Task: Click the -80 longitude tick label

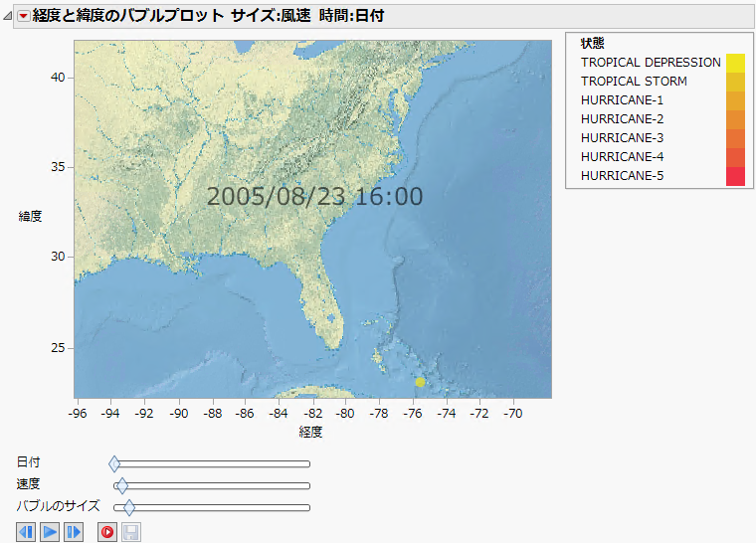Action: point(345,414)
